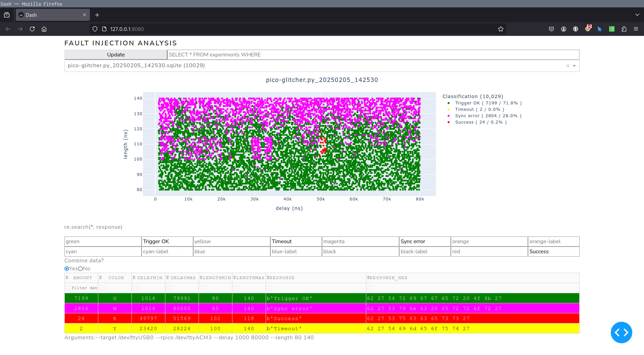This screenshot has width=644, height=355.
Task: Click the black-label input field
Action: pos(425,252)
